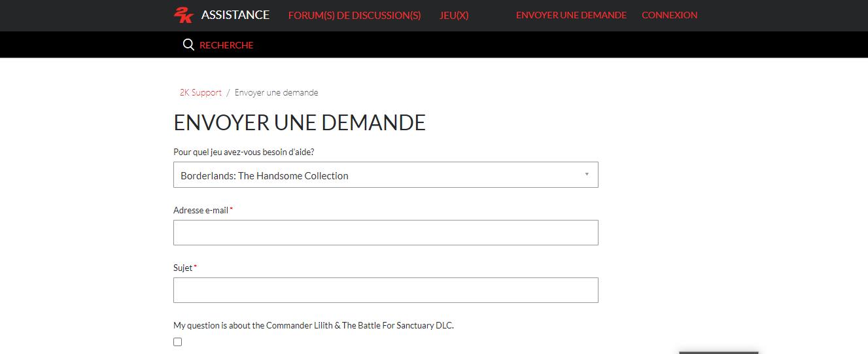Screen dimensions: 868x354
Task: Navigate to 2K Support breadcrumb link
Action: 201,92
